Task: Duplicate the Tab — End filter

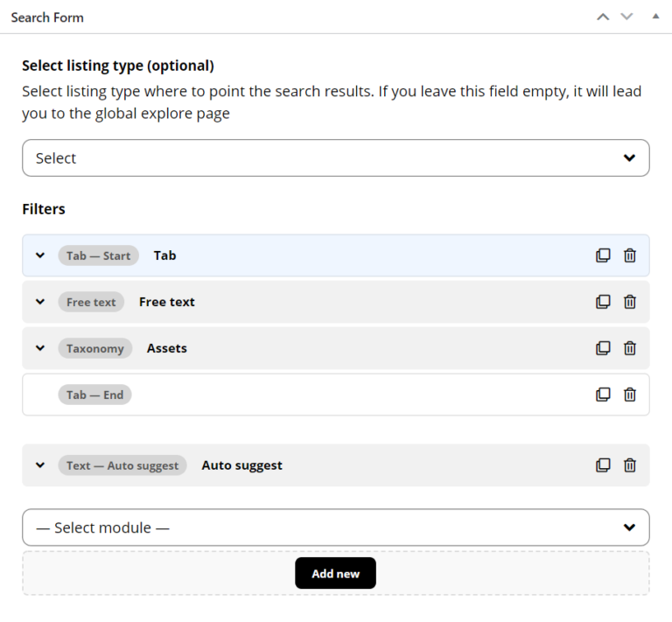Action: point(603,395)
